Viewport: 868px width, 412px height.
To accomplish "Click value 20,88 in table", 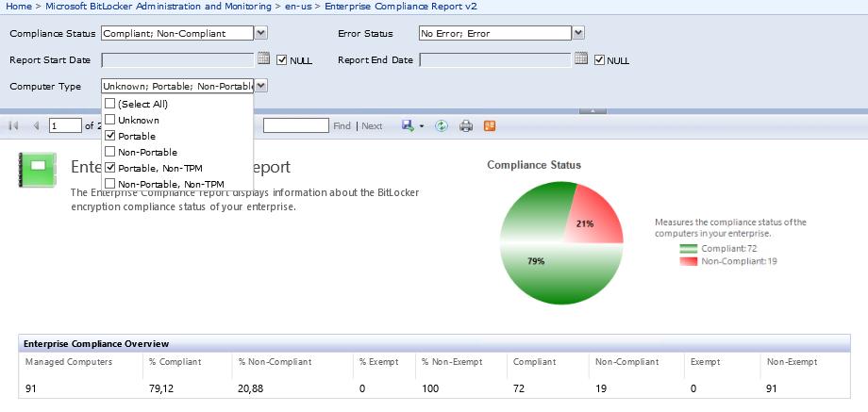I will (x=251, y=388).
